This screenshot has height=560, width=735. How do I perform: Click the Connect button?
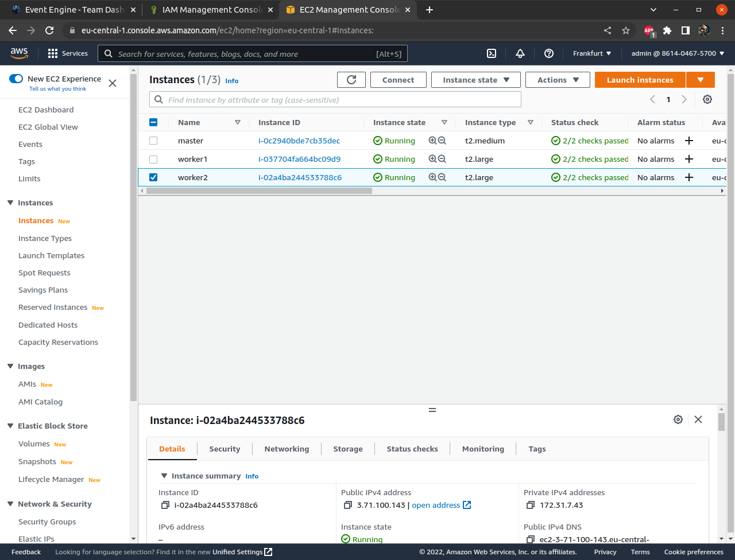[x=398, y=80]
